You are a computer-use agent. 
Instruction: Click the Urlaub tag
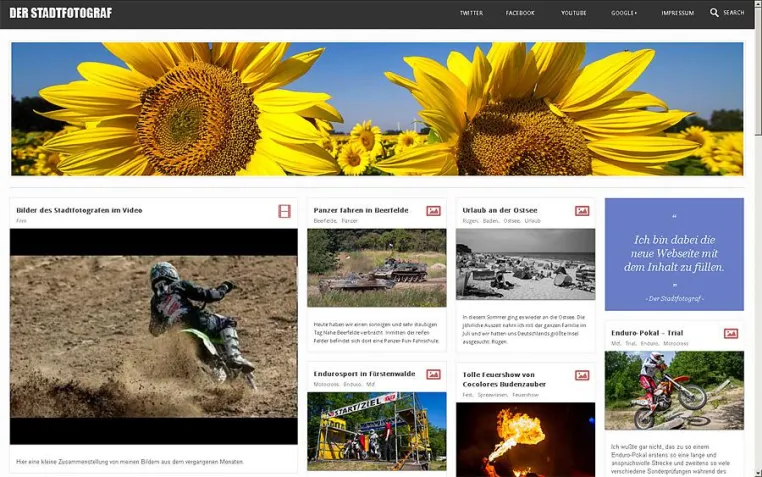click(533, 221)
